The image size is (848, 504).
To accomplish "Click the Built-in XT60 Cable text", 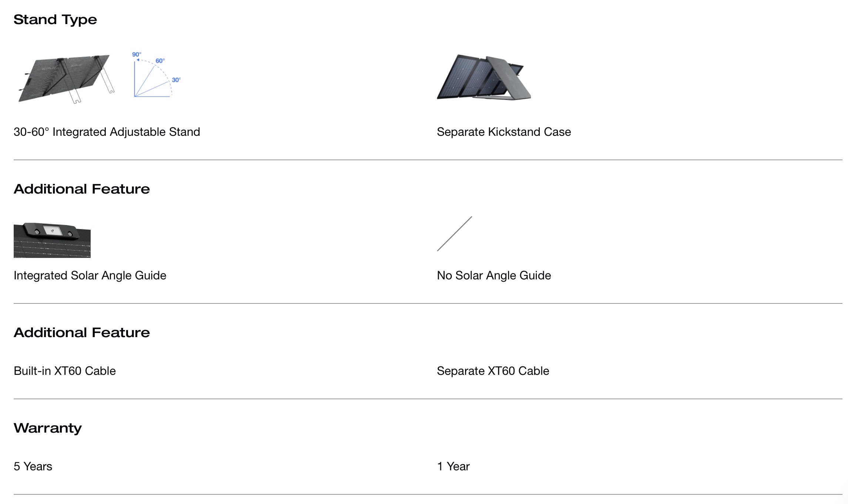I will pyautogui.click(x=65, y=371).
